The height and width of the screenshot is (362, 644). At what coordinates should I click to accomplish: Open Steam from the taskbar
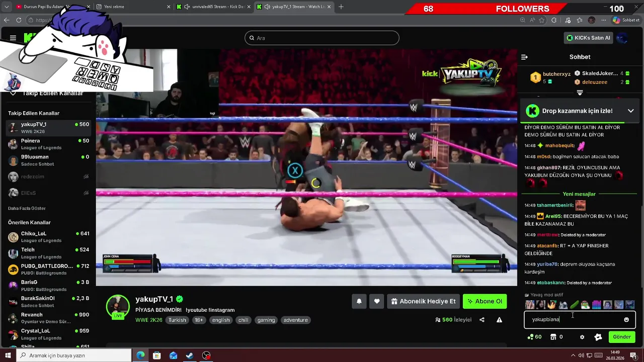(190, 355)
